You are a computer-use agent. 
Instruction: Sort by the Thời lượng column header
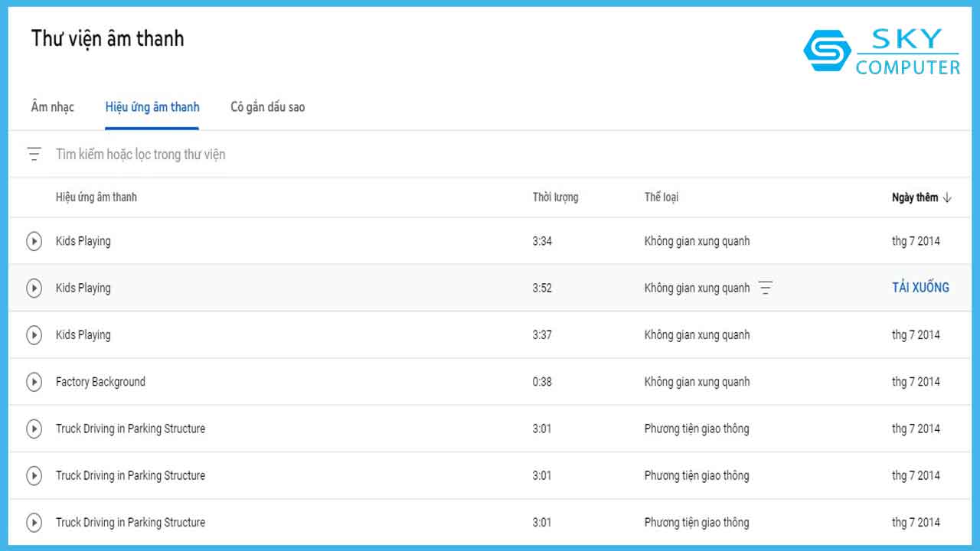click(556, 197)
